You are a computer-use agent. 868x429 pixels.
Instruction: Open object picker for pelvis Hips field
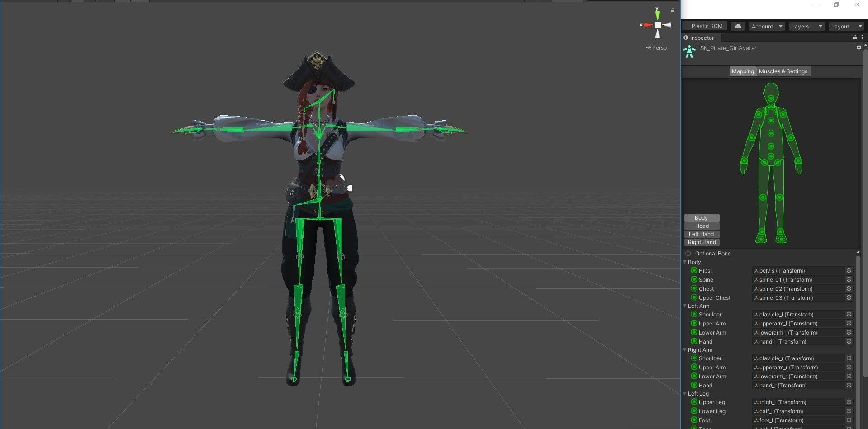click(849, 271)
